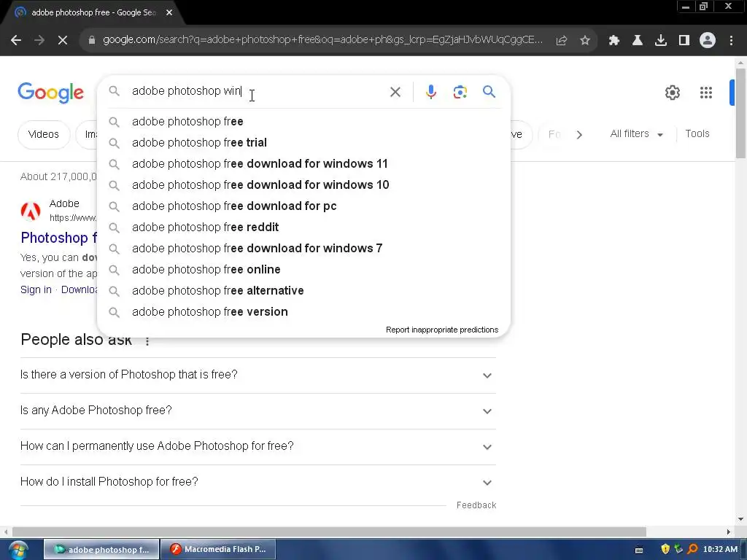Viewport: 747px width, 560px height.
Task: Click the browser address bar URL
Action: tap(322, 40)
